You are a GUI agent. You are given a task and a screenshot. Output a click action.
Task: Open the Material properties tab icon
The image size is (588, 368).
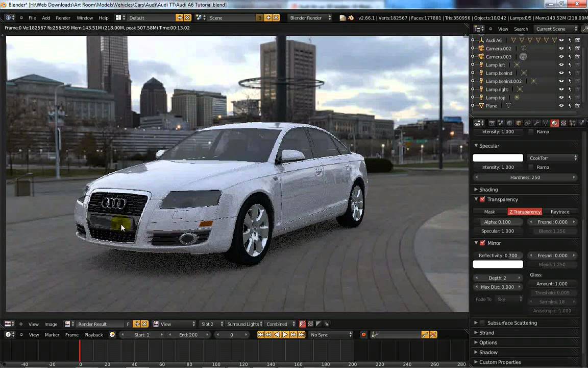click(554, 123)
